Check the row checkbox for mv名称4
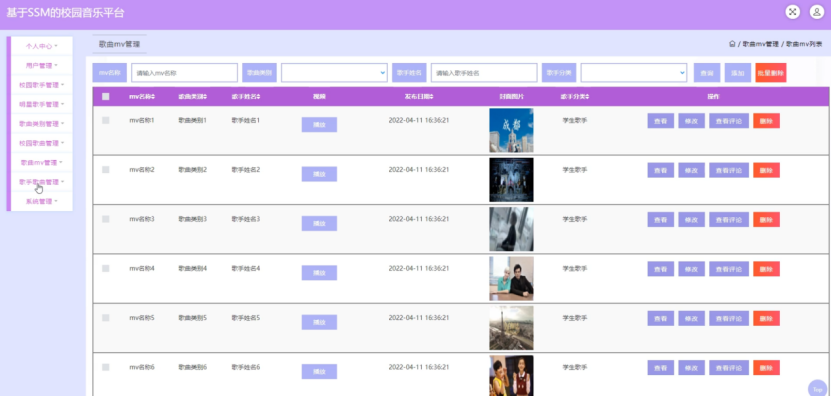Image resolution: width=831 pixels, height=396 pixels. [x=105, y=268]
